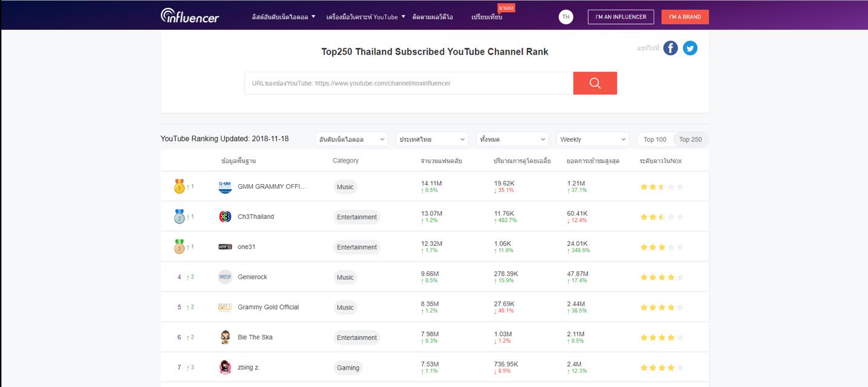Open the Weekly period dropdown

click(593, 139)
